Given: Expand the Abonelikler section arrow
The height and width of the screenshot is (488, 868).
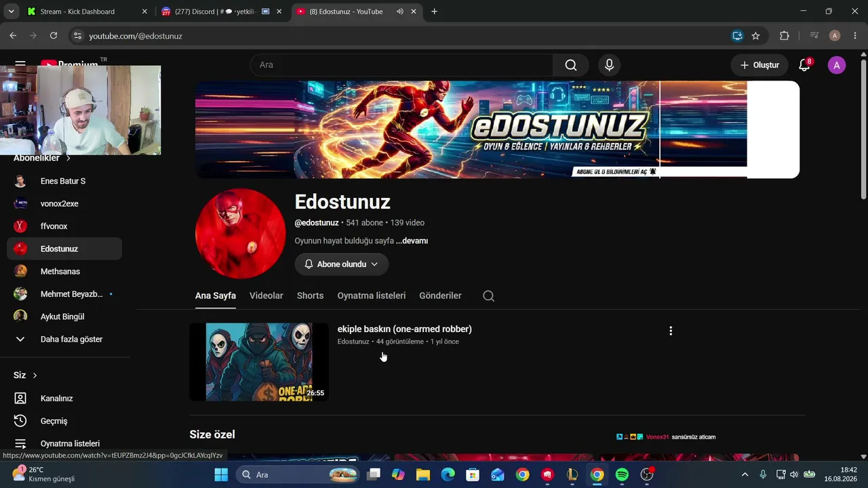Looking at the screenshot, I should (68, 158).
